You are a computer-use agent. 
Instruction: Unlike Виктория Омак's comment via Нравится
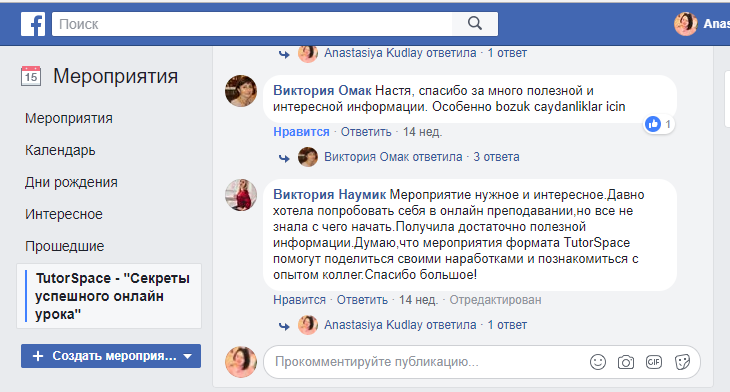click(x=301, y=132)
